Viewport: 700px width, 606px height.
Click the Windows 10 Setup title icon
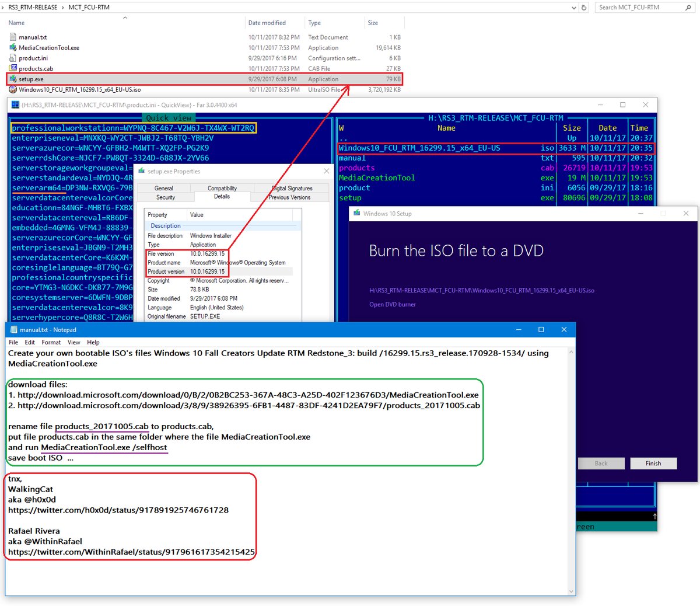[x=357, y=214]
